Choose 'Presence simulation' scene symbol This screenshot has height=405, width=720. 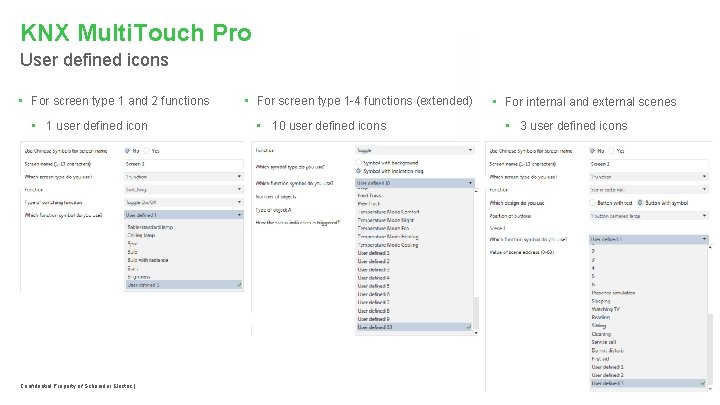tap(613, 292)
